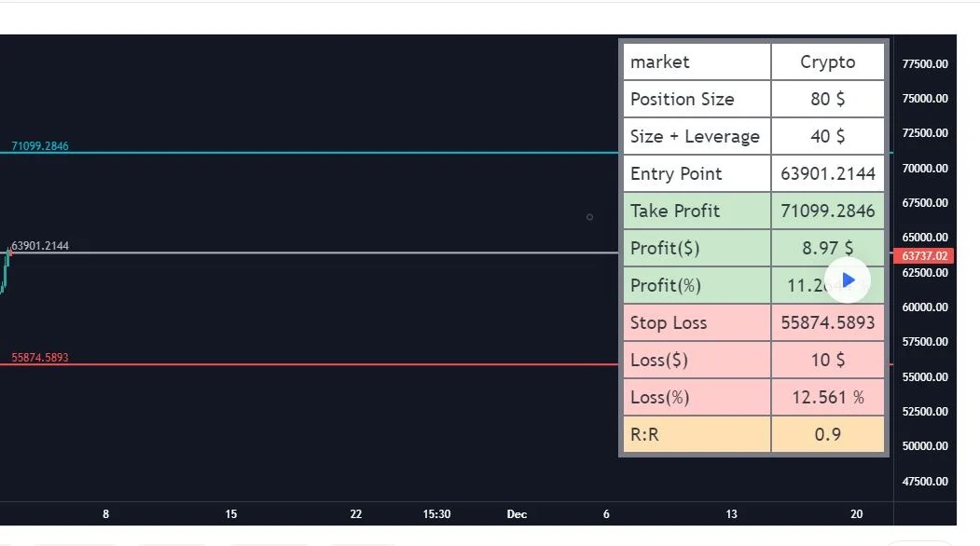
Task: Click the candlestick bars at chart left edge
Action: tap(6, 270)
